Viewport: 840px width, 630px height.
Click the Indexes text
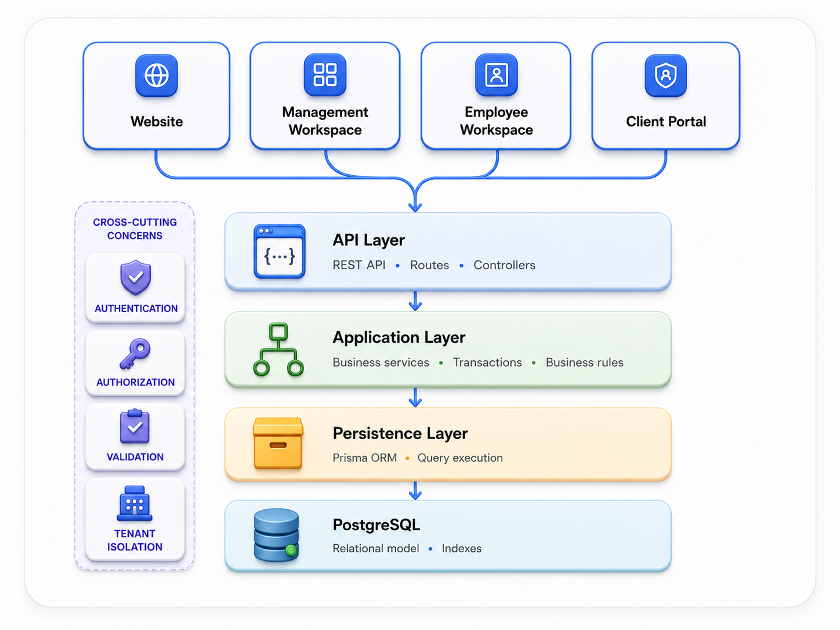click(x=462, y=548)
